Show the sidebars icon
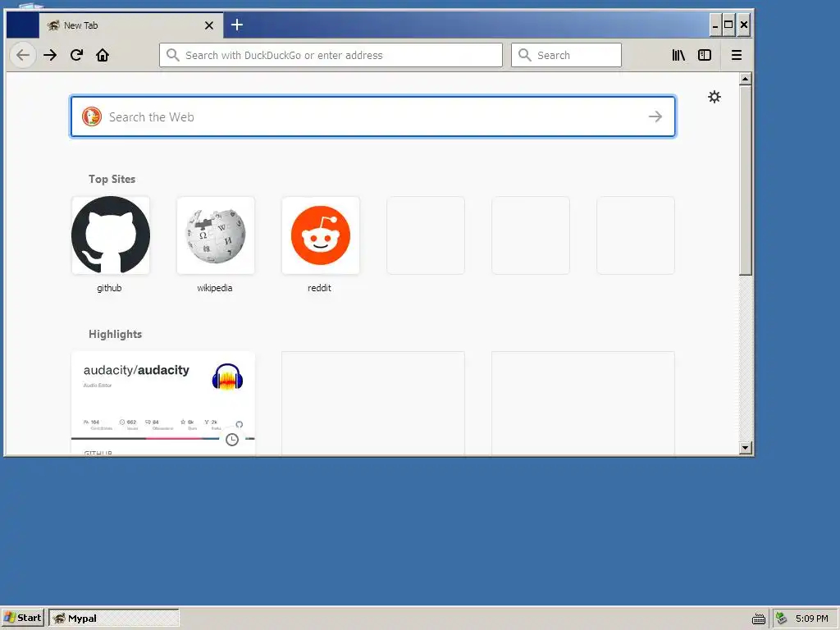This screenshot has height=630, width=840. pyautogui.click(x=705, y=55)
